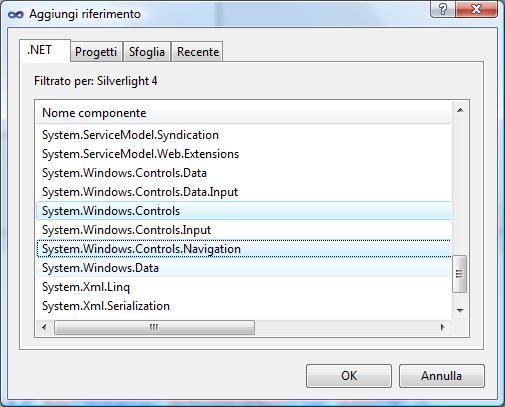This screenshot has height=407, width=505.
Task: Click the vertical scrollbar up arrow
Action: point(460,110)
